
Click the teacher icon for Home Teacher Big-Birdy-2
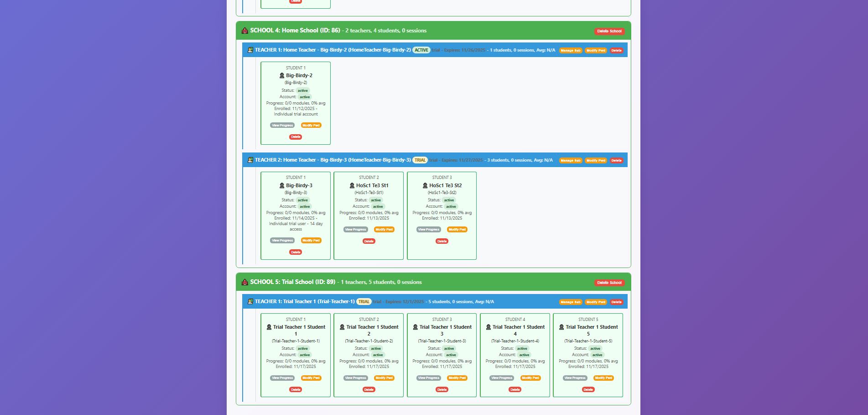point(250,50)
